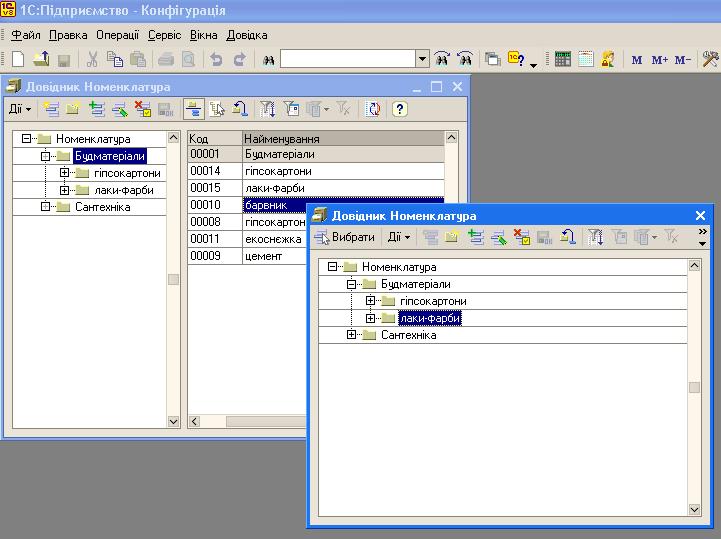The width and height of the screenshot is (721, 539).
Task: Open Дії dropdown in back Довідник window
Action: click(20, 109)
